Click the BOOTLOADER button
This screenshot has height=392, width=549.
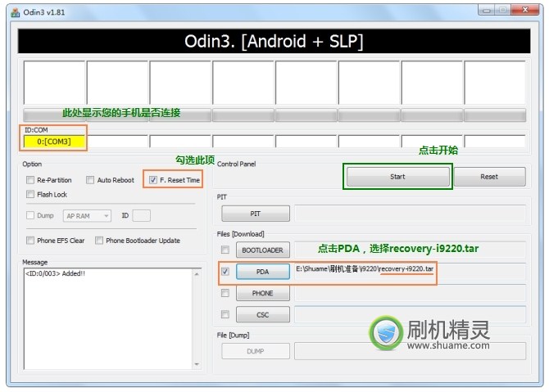tap(262, 250)
